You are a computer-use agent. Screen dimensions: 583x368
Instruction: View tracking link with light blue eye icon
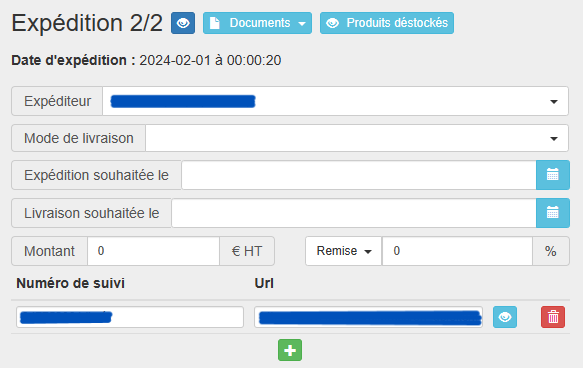click(505, 317)
